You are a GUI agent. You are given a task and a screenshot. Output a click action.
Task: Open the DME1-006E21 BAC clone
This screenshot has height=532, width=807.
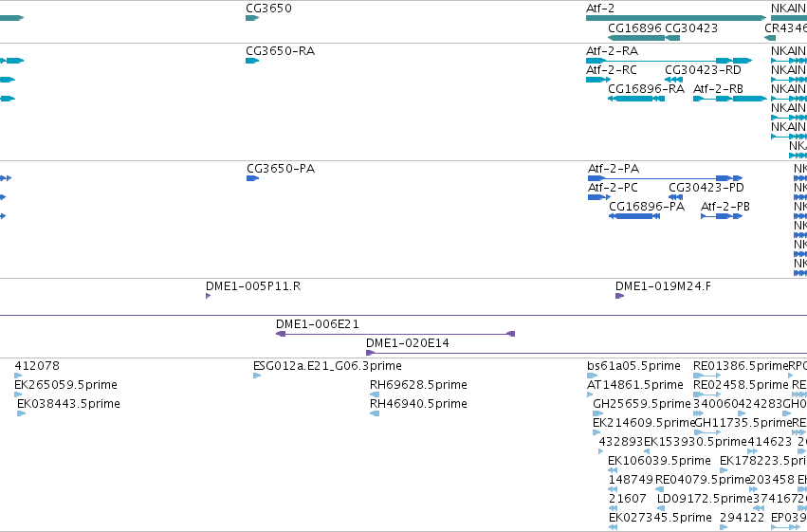click(x=395, y=334)
